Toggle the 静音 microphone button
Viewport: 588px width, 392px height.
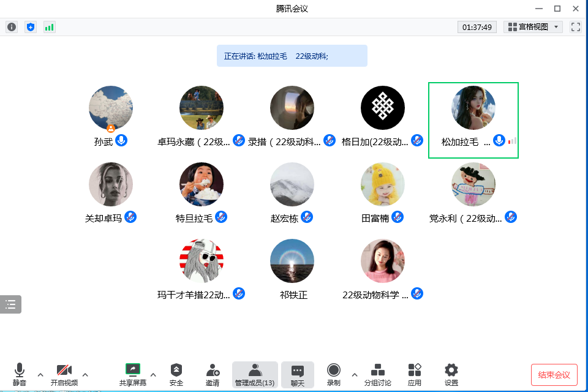coord(20,374)
